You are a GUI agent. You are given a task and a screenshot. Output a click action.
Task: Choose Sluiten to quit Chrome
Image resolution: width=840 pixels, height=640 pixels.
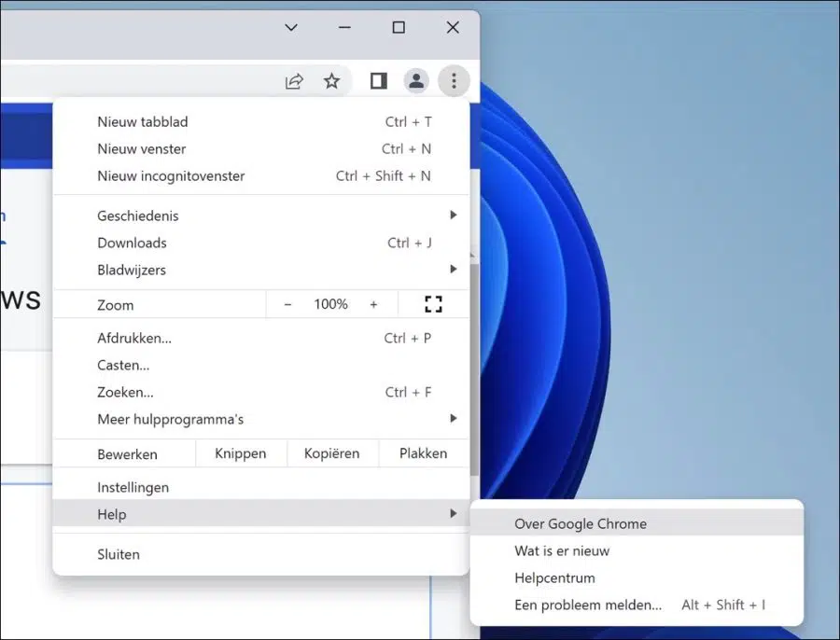261,554
